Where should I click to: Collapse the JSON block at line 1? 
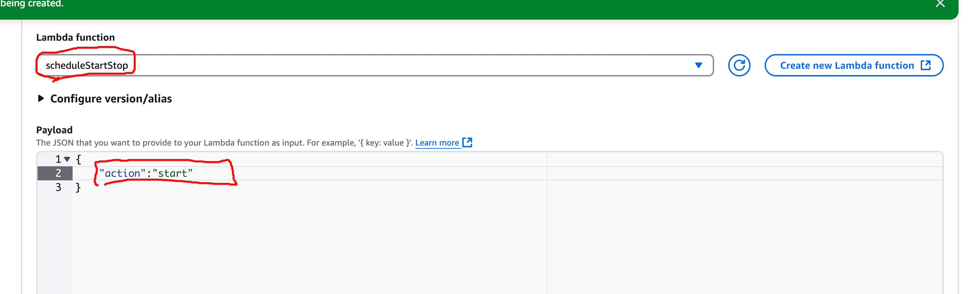point(67,159)
